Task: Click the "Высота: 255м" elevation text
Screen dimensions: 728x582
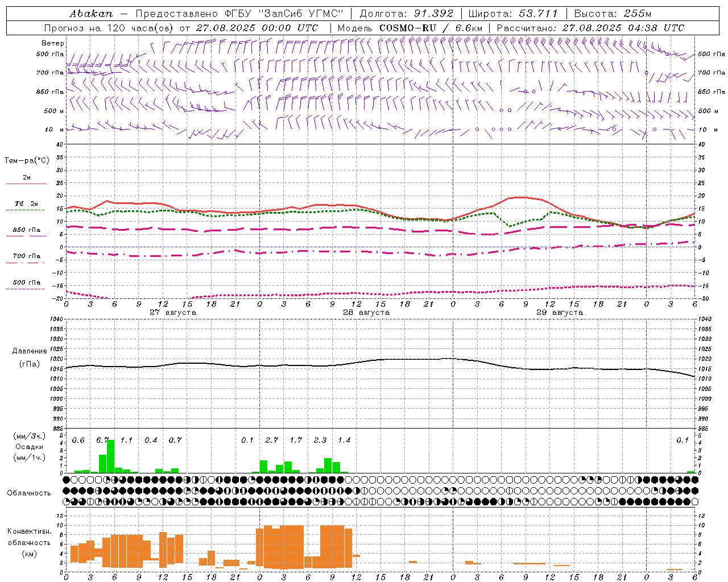Action: [x=613, y=14]
